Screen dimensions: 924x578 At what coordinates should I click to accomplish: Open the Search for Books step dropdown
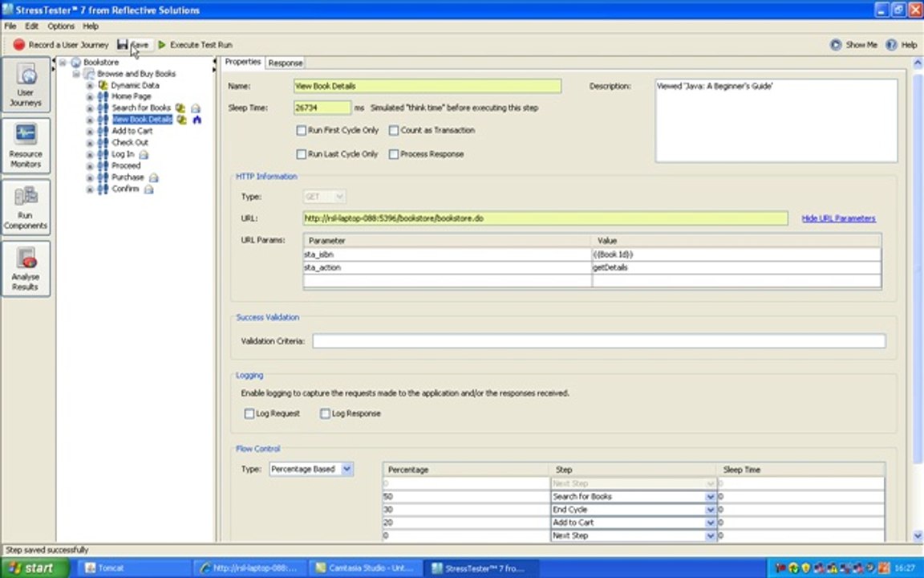710,497
